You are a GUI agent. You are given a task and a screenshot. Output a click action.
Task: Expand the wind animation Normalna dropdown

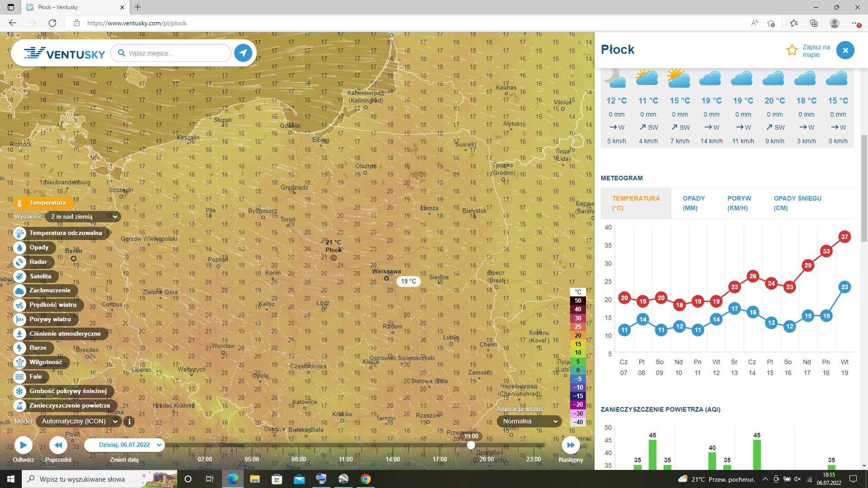pyautogui.click(x=529, y=422)
